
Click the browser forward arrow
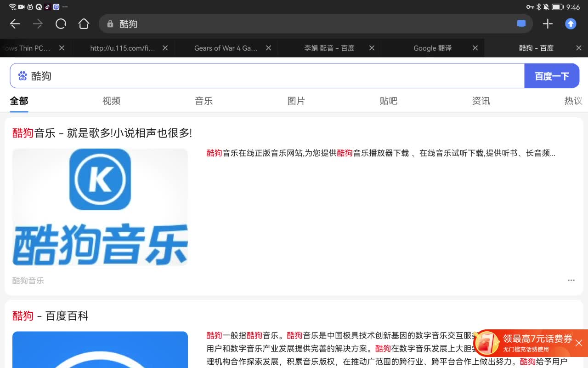pyautogui.click(x=38, y=23)
